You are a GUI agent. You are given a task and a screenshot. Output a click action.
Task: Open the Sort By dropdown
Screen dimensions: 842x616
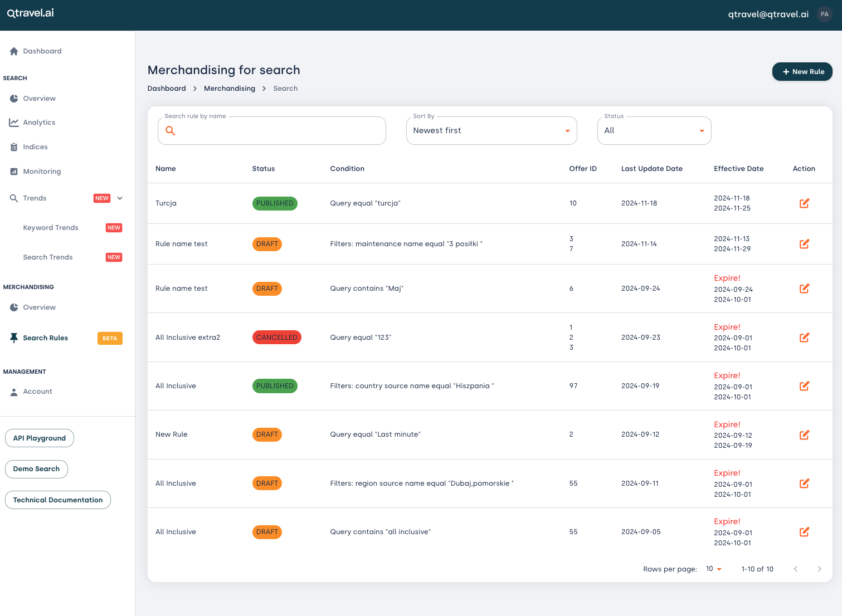[x=491, y=131]
